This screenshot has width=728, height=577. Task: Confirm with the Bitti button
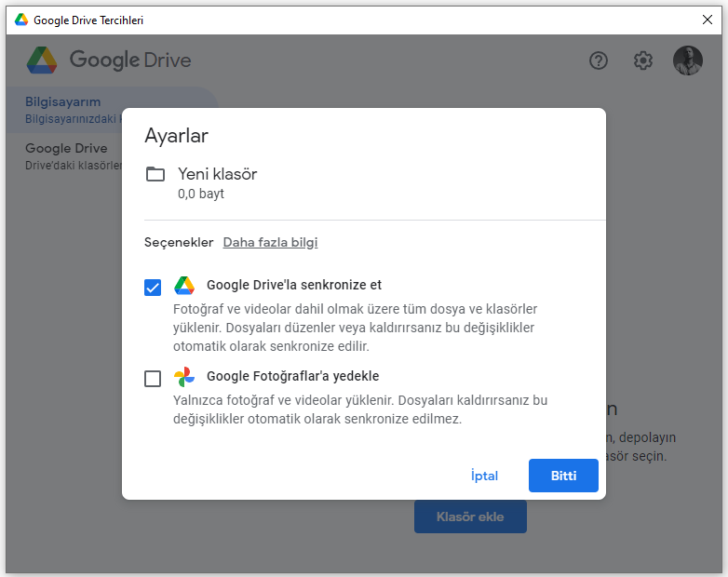point(563,476)
